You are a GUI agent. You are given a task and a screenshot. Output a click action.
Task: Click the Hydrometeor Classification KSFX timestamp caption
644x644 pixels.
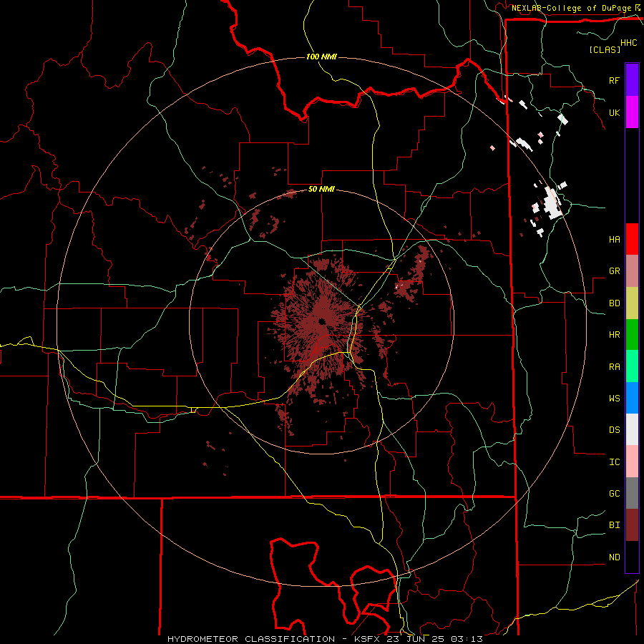[325, 639]
